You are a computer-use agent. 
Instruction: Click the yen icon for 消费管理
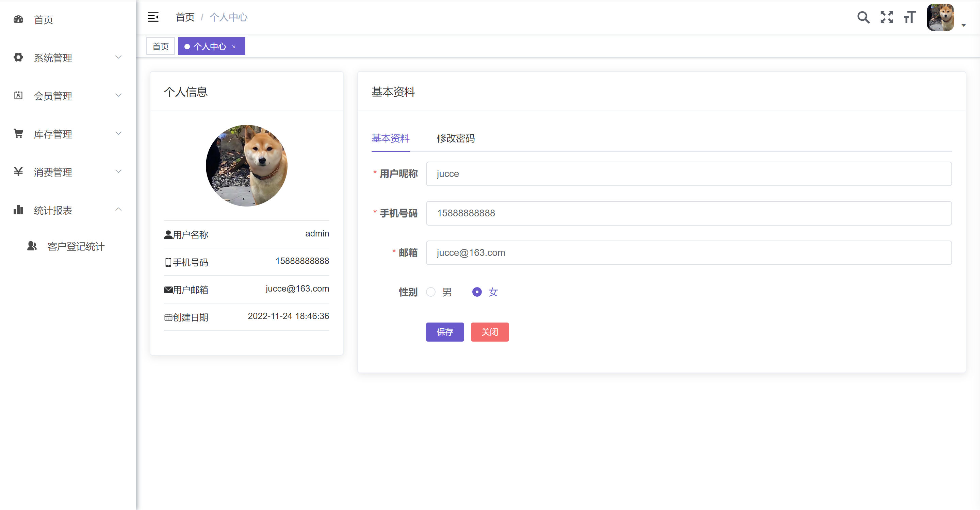18,171
